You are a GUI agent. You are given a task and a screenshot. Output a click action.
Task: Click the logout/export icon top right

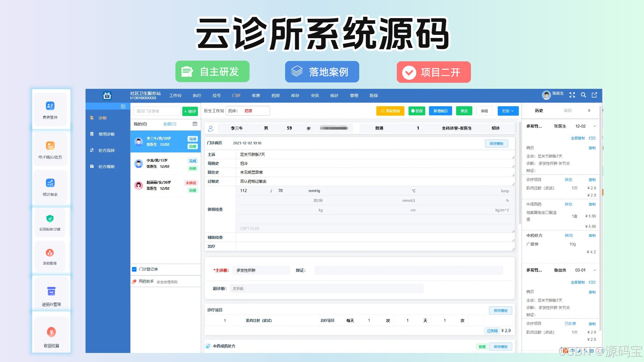594,95
